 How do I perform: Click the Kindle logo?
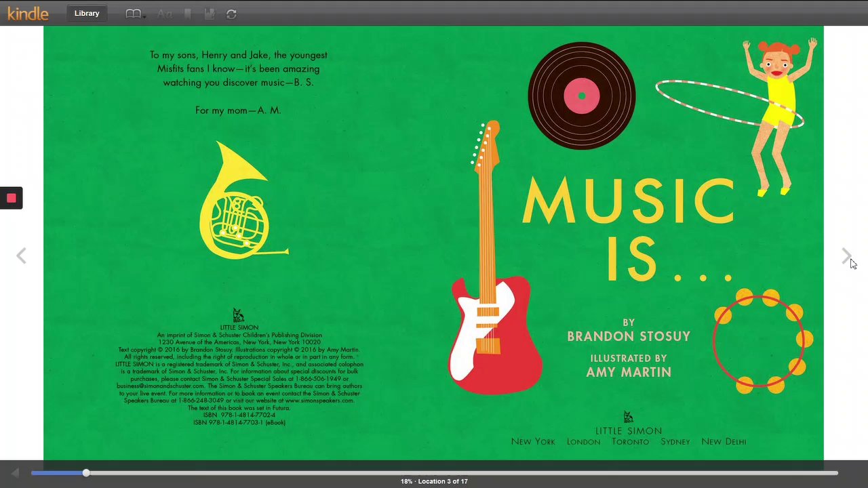[28, 13]
